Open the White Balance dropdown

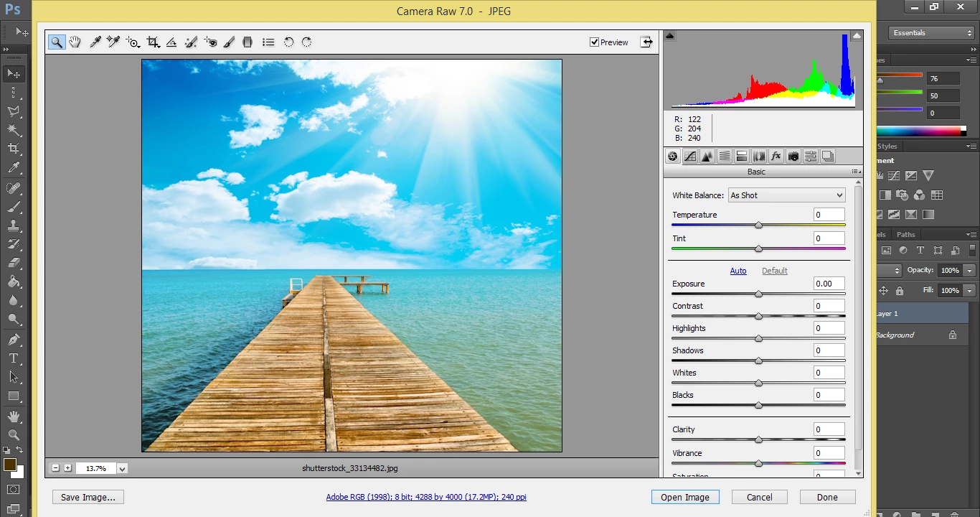pyautogui.click(x=787, y=195)
